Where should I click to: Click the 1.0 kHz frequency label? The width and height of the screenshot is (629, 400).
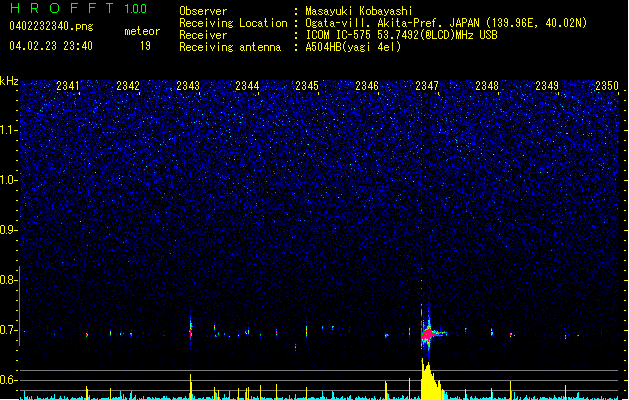pyautogui.click(x=8, y=180)
